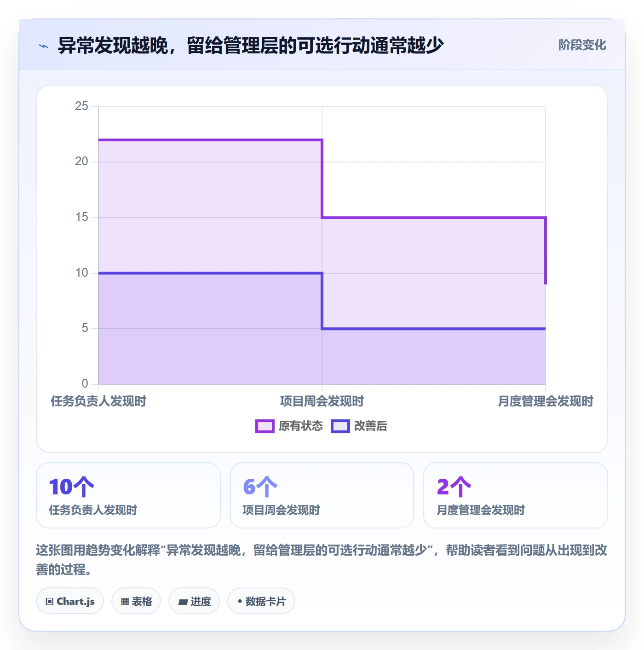Click y-axis tick value 25
The width and height of the screenshot is (644, 650).
point(81,106)
